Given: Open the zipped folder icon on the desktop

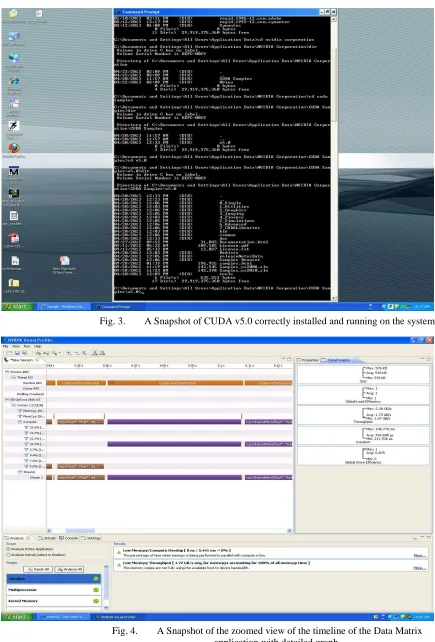Looking at the screenshot, I should (14, 283).
